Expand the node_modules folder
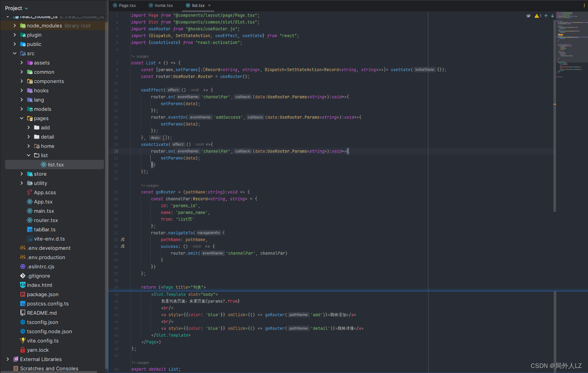 [x=15, y=25]
